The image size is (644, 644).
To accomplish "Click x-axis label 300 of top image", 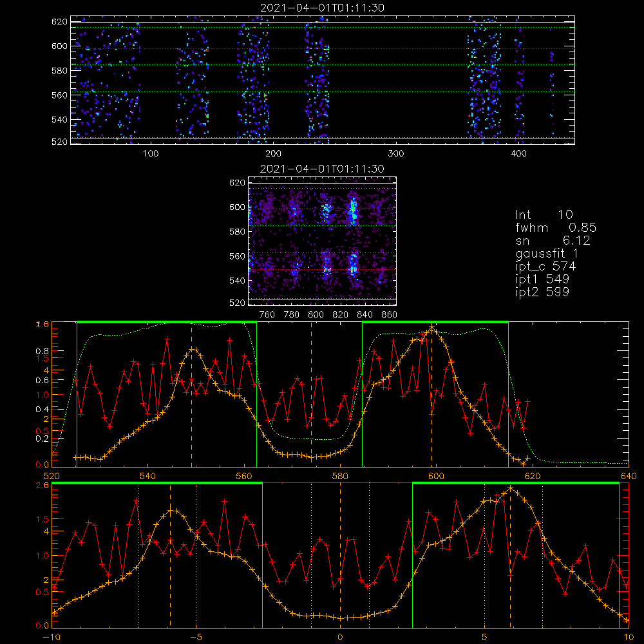I will pyautogui.click(x=396, y=154).
